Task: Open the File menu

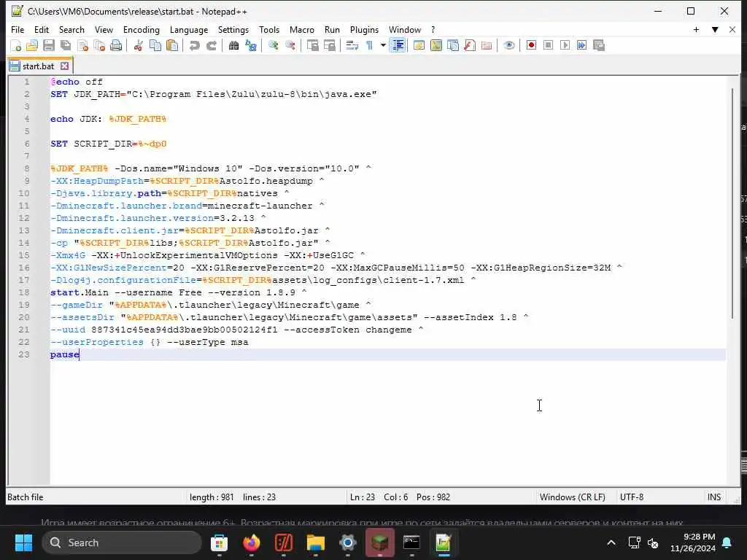Action: pyautogui.click(x=18, y=30)
